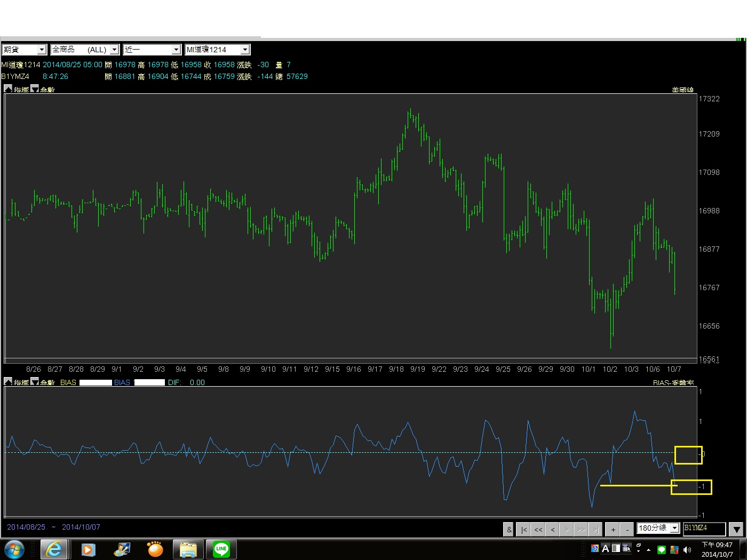Click the up-arrow 指標 icon above BIAS panel

8,382
